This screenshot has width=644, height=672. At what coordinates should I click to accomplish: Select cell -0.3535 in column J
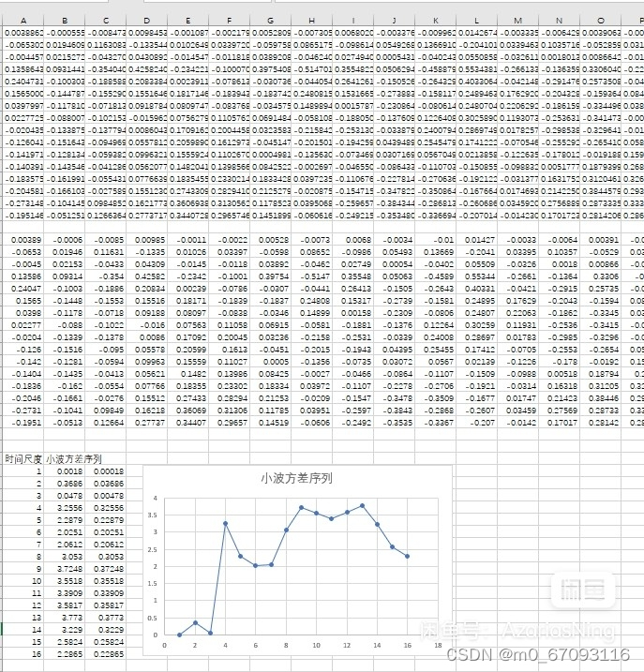click(x=394, y=423)
